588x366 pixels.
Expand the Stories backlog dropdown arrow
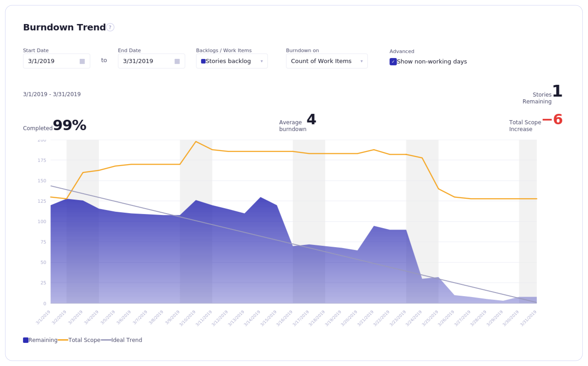(261, 61)
